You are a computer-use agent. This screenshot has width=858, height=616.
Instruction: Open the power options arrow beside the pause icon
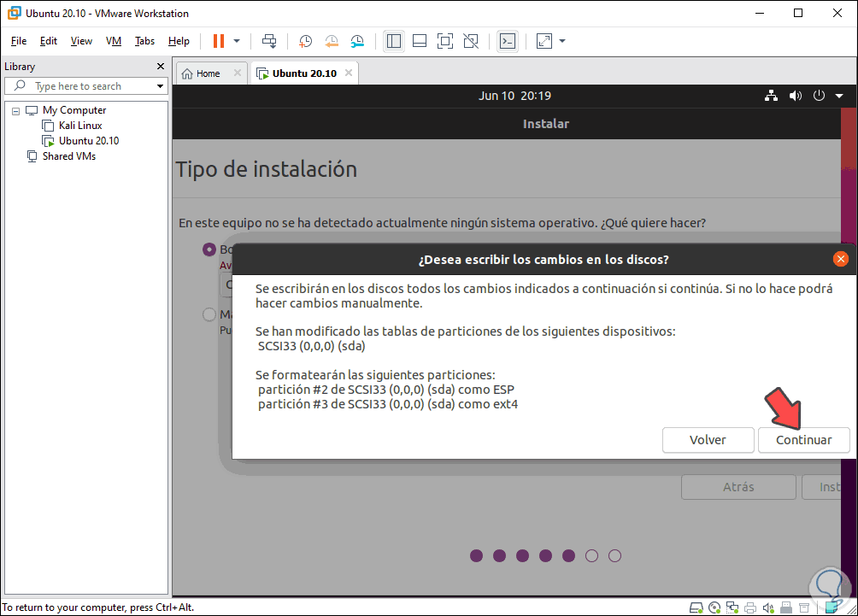pyautogui.click(x=237, y=41)
